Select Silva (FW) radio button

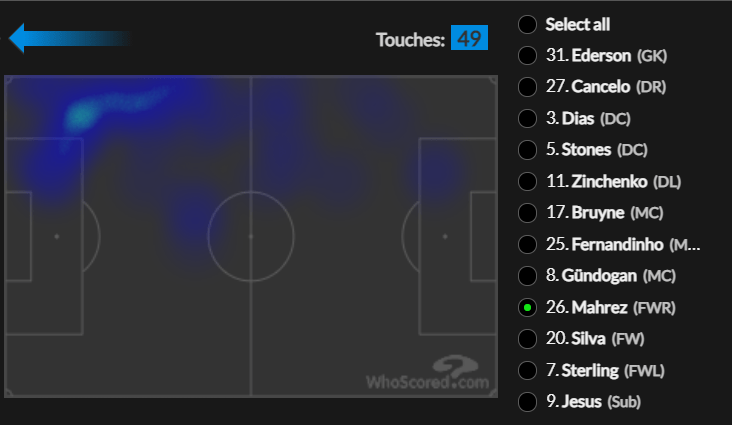pyautogui.click(x=528, y=338)
